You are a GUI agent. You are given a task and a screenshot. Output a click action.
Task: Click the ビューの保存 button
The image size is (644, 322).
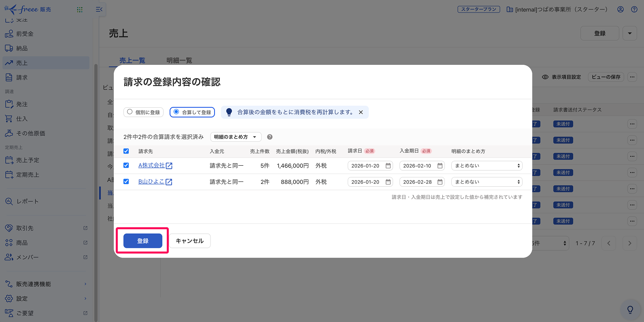[606, 77]
